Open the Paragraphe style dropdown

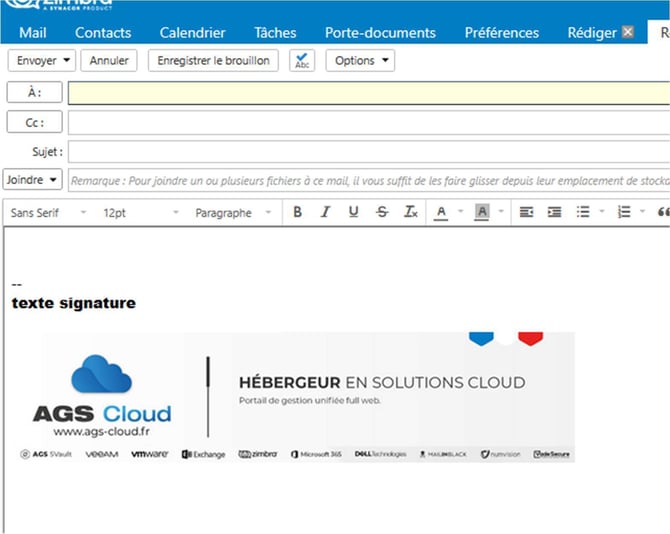point(233,212)
